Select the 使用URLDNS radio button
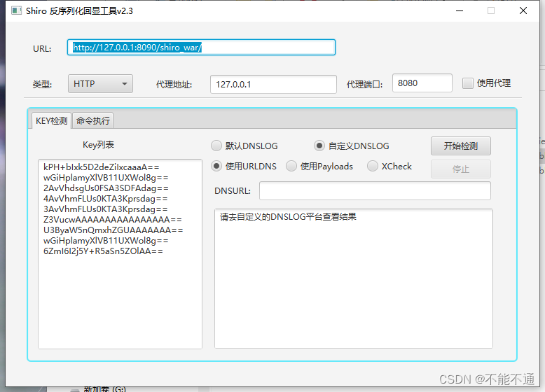 coord(216,167)
